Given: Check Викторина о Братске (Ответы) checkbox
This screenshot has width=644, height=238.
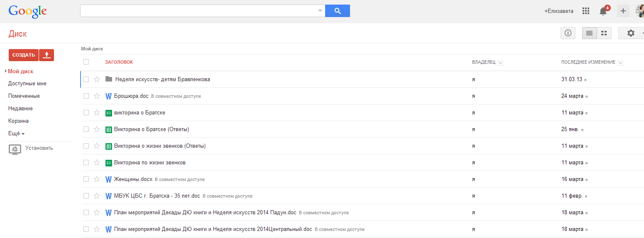Looking at the screenshot, I should click(86, 129).
